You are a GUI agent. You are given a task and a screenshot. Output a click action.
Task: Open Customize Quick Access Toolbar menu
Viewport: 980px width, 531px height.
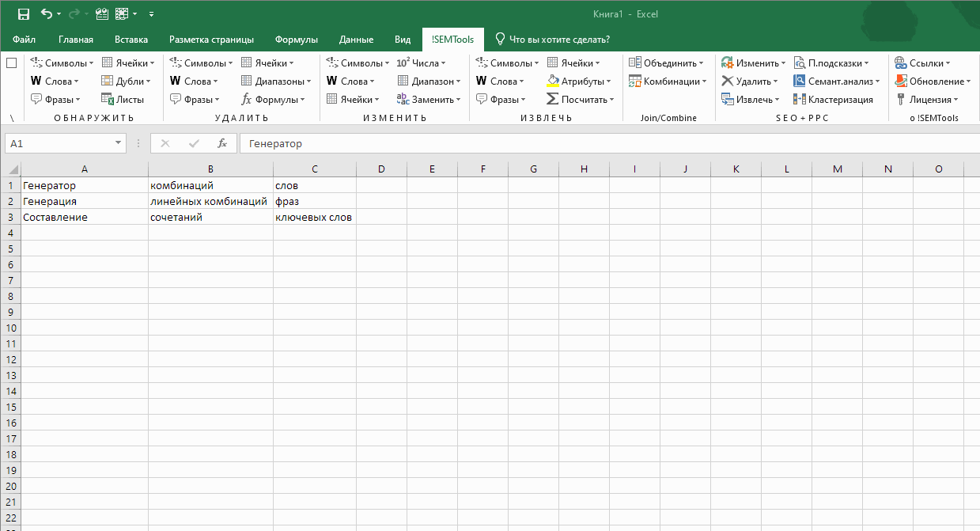coord(151,13)
